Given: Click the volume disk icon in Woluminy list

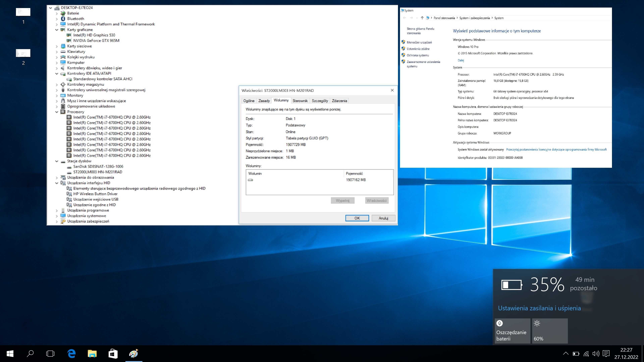Looking at the screenshot, I should (250, 180).
